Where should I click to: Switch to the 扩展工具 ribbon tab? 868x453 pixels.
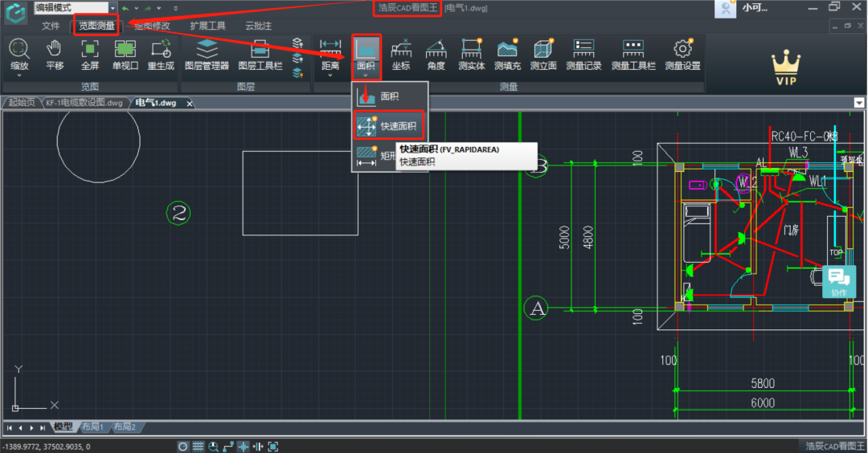point(207,26)
